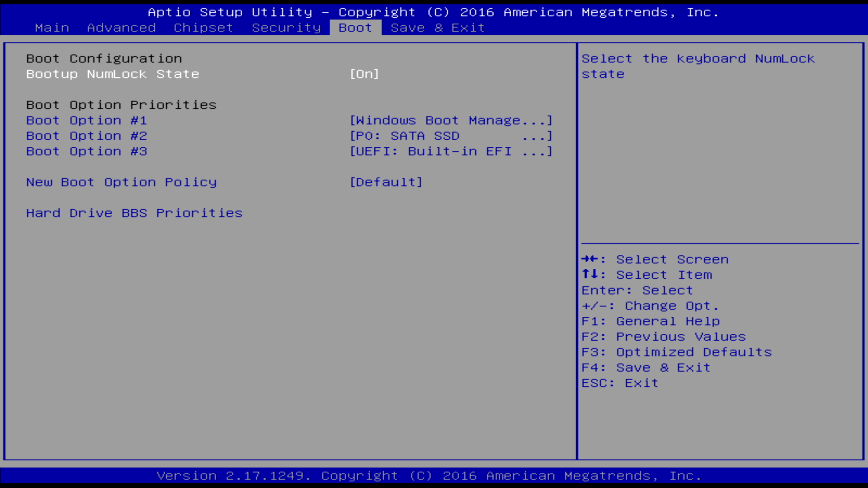Select the Boot Option #2 label
The width and height of the screenshot is (868, 488).
(x=86, y=136)
